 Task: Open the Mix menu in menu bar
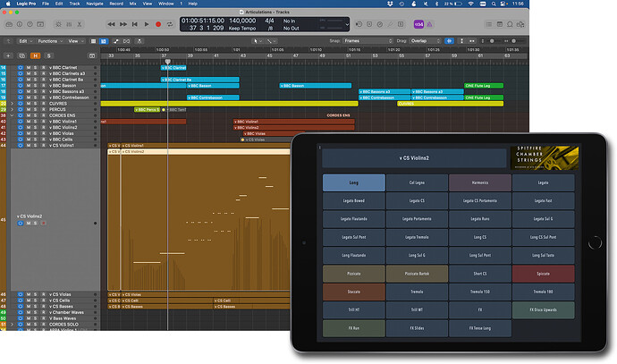click(132, 4)
